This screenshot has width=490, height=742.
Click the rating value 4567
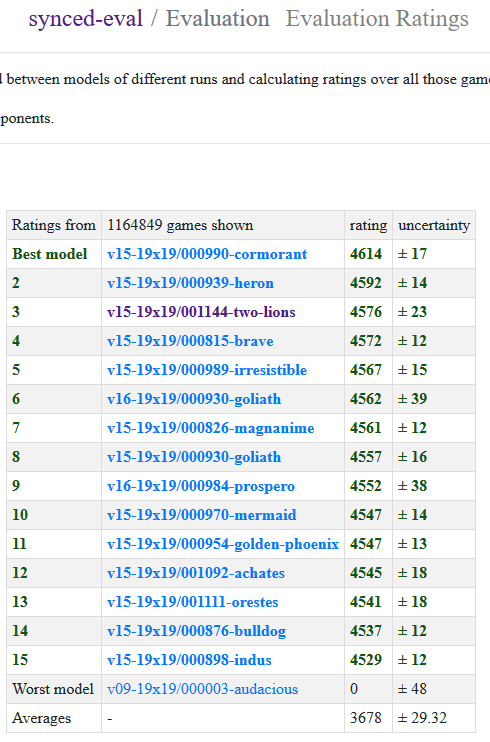(366, 370)
